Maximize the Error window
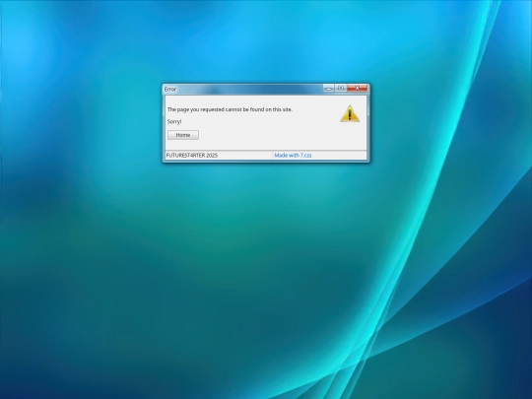Screen dimensions: 532x399 [341, 89]
